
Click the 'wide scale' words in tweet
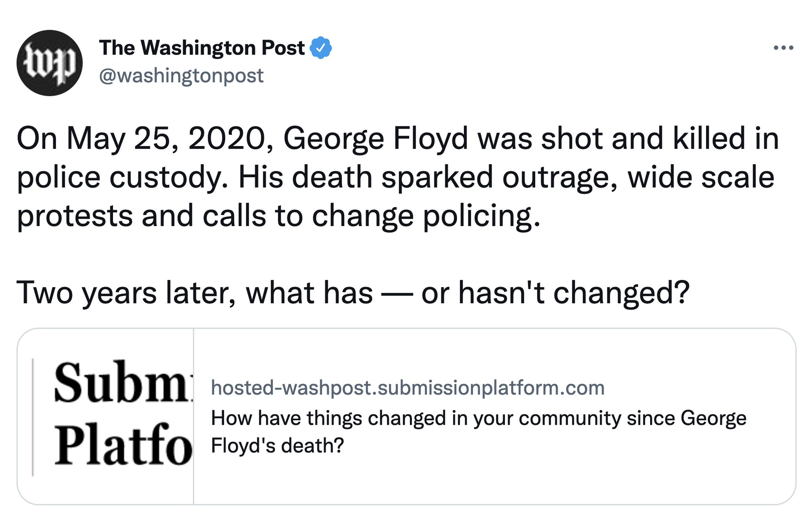(x=701, y=177)
